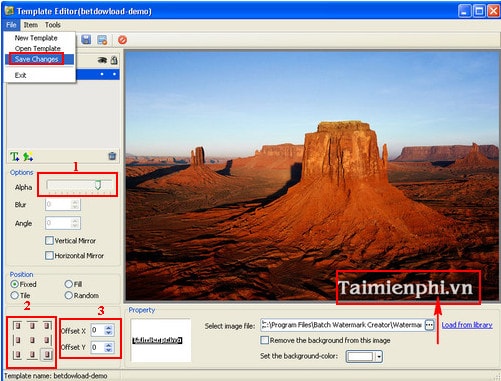Click the floppy disk save toolbar icon
This screenshot has width=501, height=381.
tap(86, 40)
